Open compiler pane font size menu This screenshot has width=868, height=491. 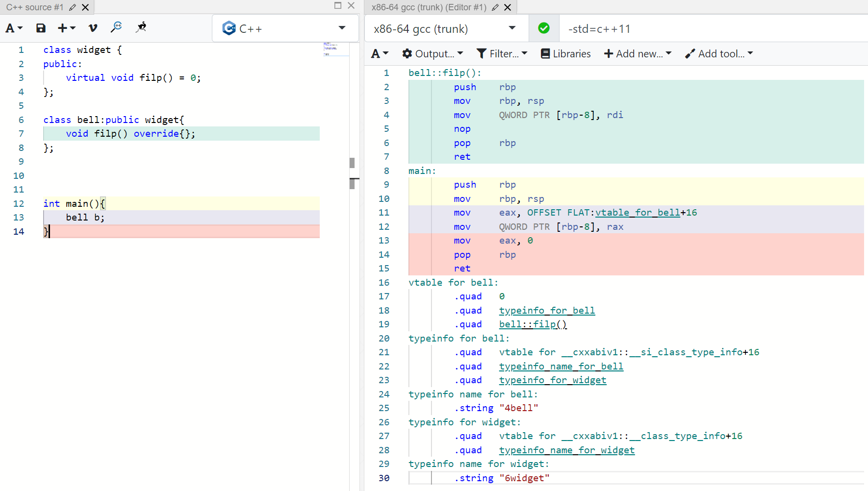380,54
